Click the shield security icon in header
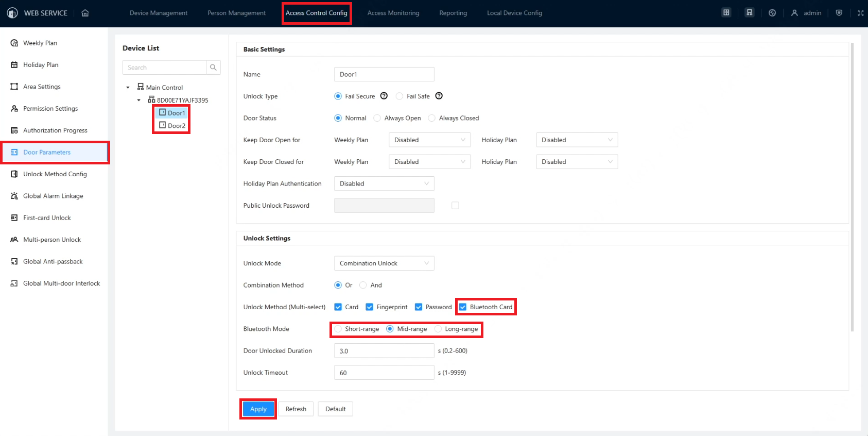Screen dimensions: 868x436 [839, 13]
